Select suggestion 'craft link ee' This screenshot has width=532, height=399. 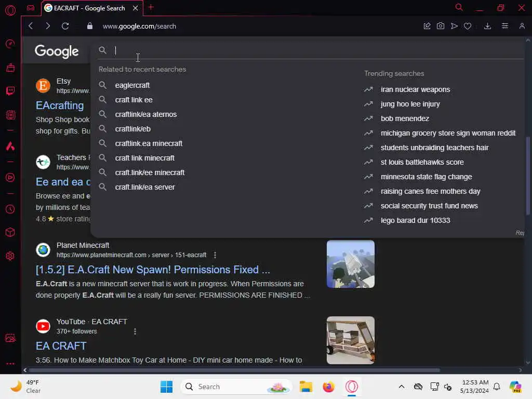pyautogui.click(x=134, y=100)
